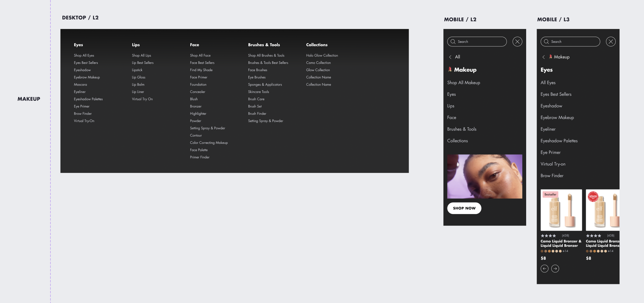Viewport: 644px width, 303px height.
Task: Click the Search field in Mobile L2
Action: point(480,42)
